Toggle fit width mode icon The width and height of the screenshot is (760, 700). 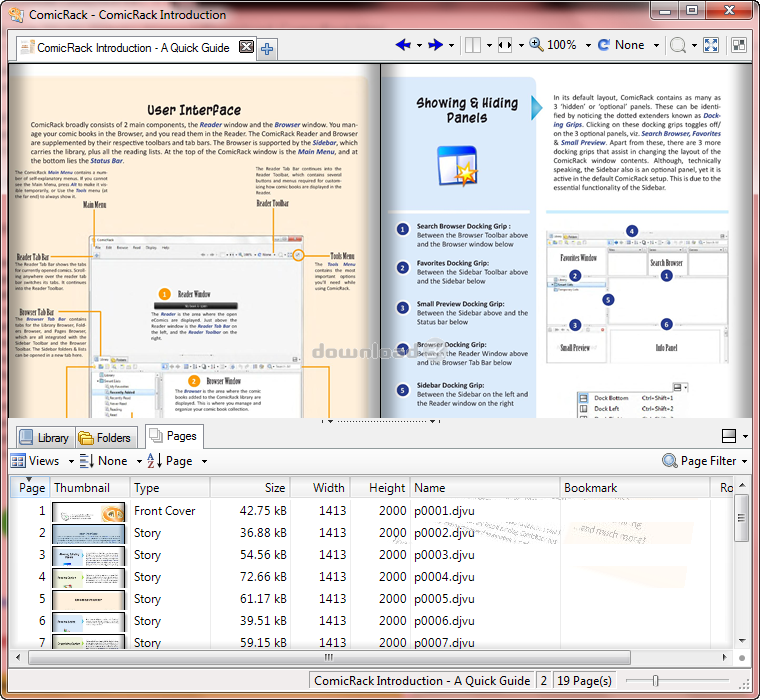pos(505,45)
